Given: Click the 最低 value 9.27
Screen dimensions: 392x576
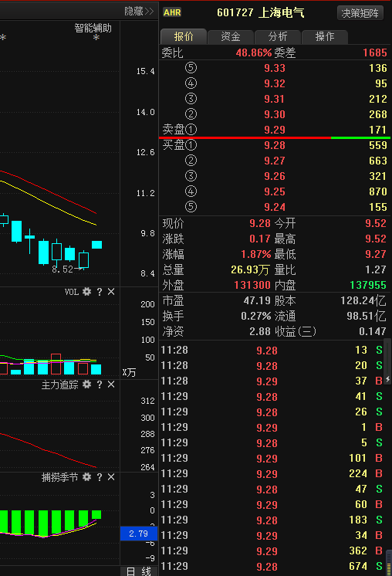Looking at the screenshot, I should click(376, 254).
